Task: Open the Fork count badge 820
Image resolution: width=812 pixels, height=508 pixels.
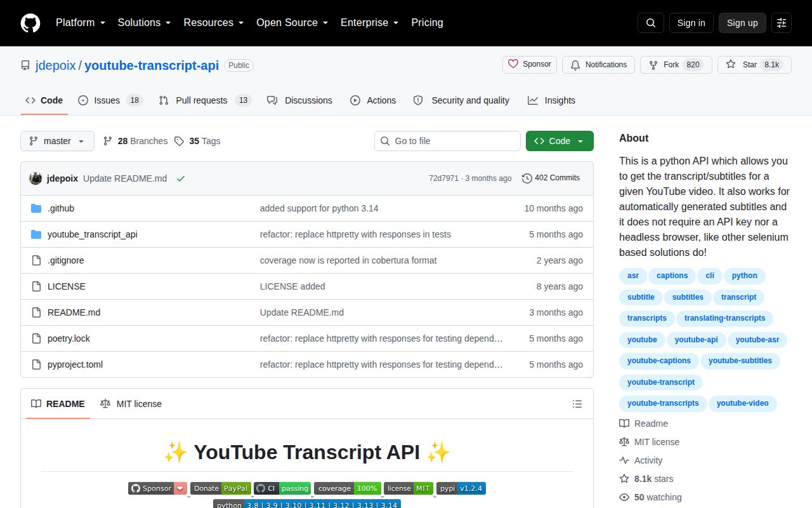Action: [x=693, y=65]
